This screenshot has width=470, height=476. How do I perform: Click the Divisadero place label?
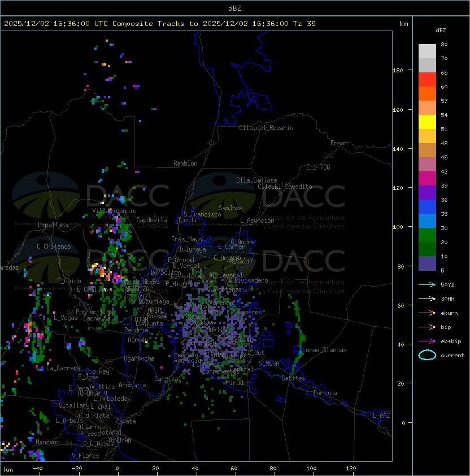pyautogui.click(x=251, y=280)
